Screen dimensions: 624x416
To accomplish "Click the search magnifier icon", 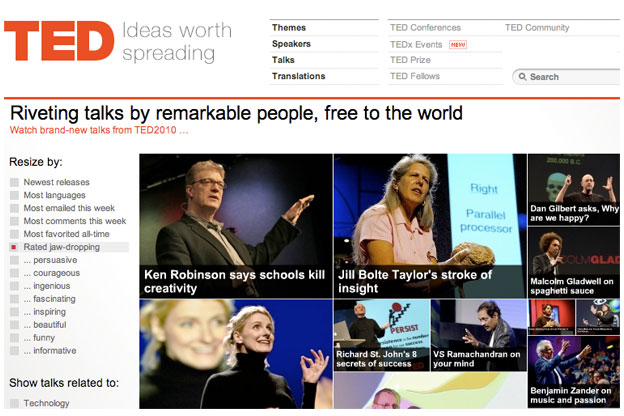I will tap(523, 76).
